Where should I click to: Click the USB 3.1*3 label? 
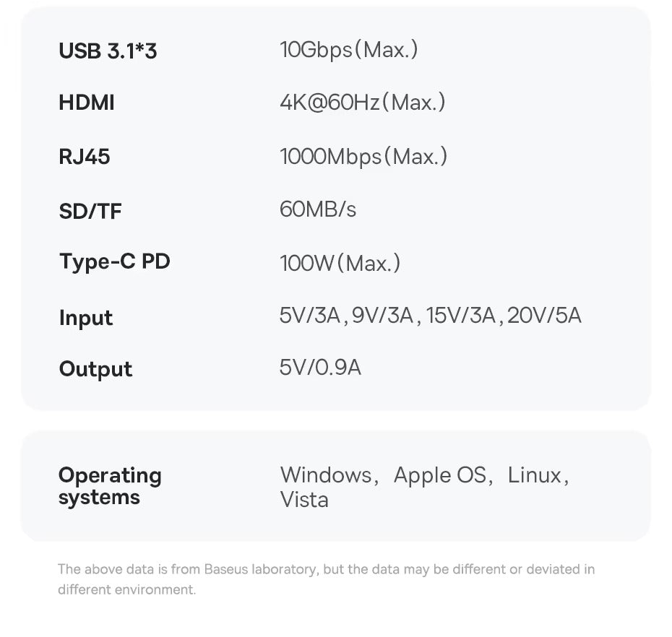[x=108, y=51]
